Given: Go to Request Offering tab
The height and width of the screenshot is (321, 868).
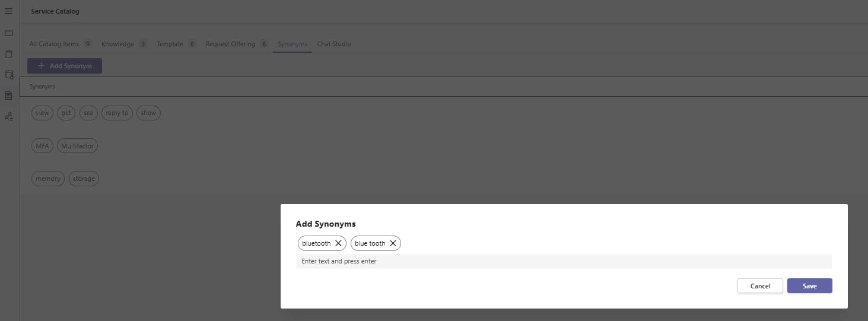Looking at the screenshot, I should [230, 44].
